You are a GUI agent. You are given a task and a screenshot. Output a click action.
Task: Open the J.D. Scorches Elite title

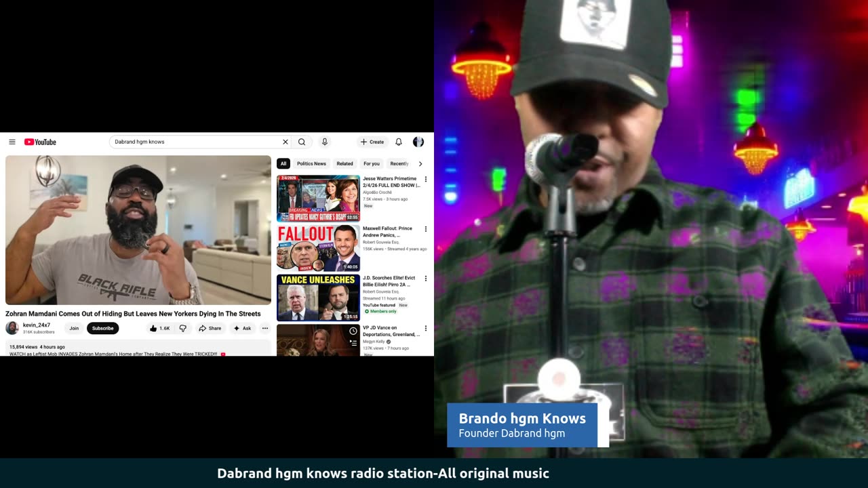pyautogui.click(x=389, y=281)
